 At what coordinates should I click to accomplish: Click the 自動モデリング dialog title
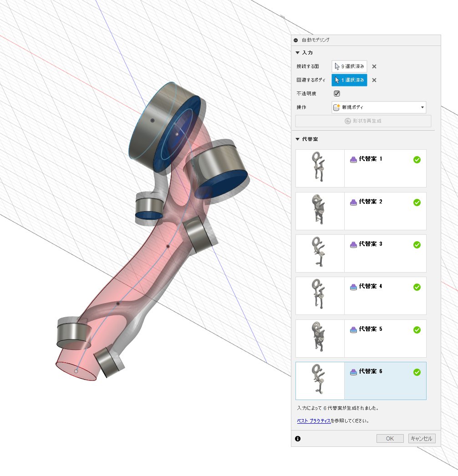[315, 40]
